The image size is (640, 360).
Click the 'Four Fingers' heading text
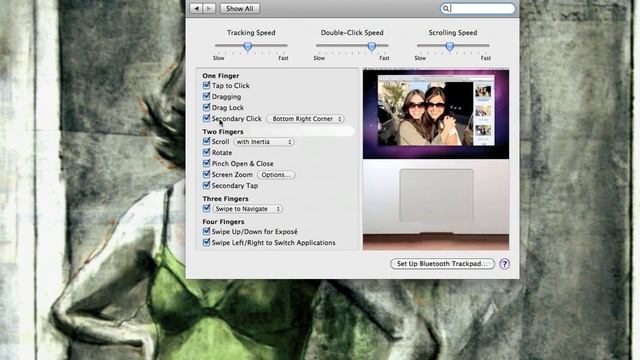tap(223, 222)
